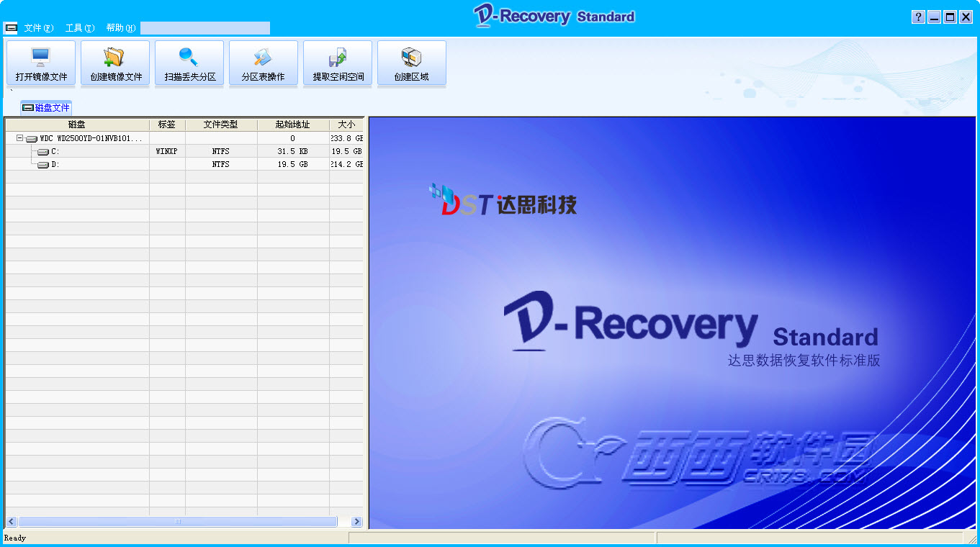
Task: Click the 19.5 GB start address of D:
Action: coord(293,164)
